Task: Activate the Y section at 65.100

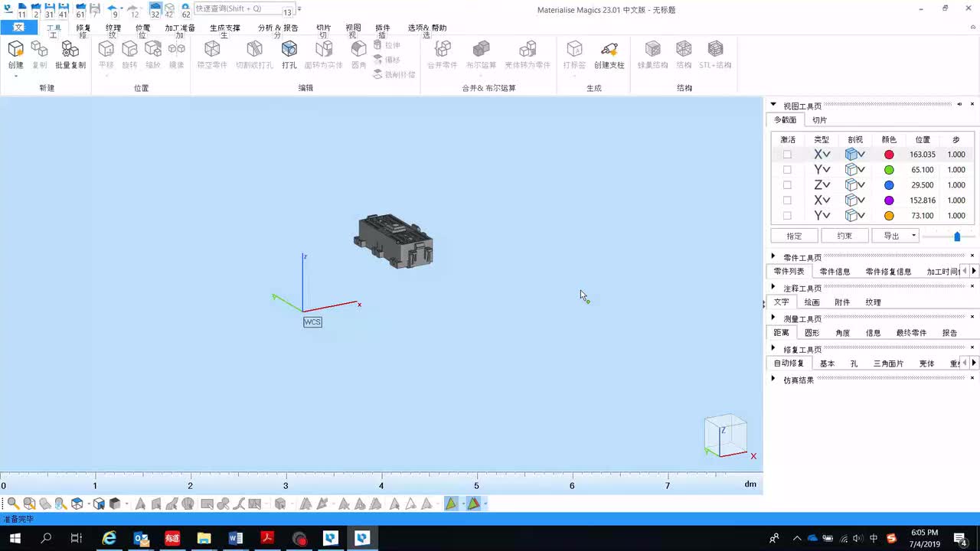Action: [787, 170]
